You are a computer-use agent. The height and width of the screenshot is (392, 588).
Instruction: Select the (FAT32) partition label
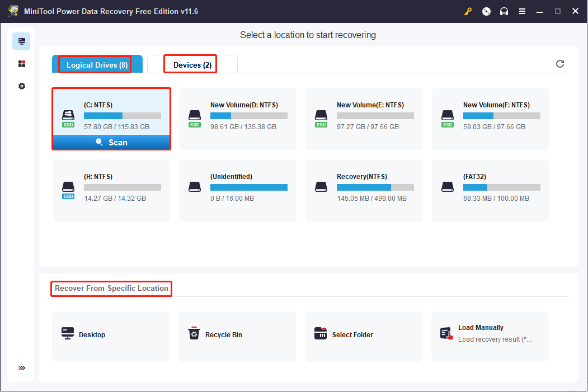click(475, 177)
